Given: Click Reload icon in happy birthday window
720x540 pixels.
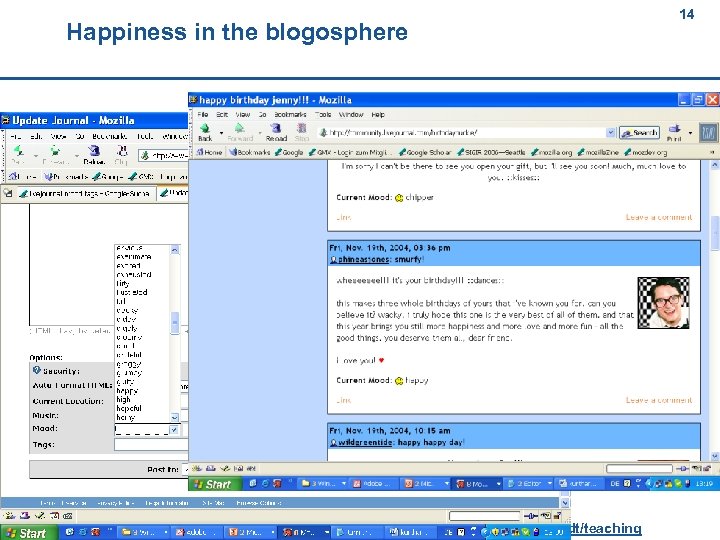Looking at the screenshot, I should [276, 129].
